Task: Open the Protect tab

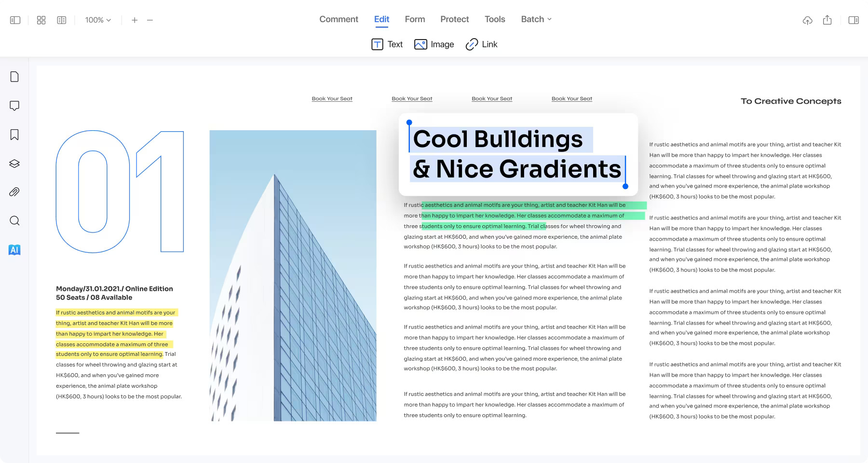Action: [x=454, y=19]
